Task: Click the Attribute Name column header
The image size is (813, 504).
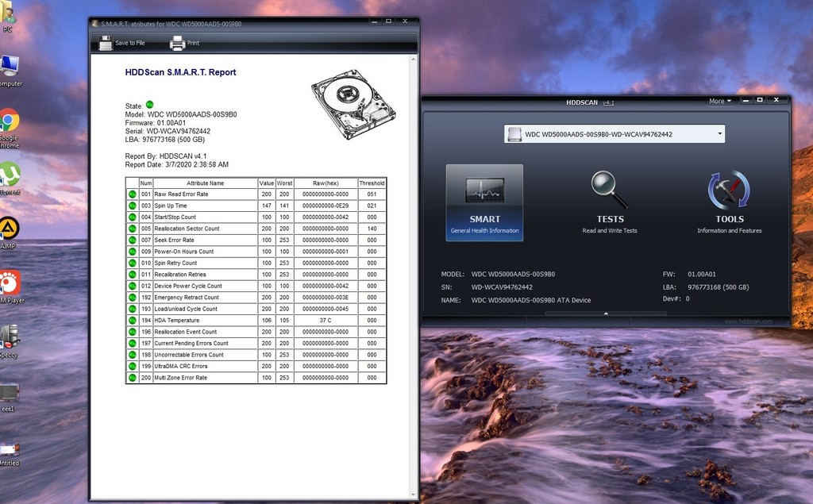Action: [206, 183]
